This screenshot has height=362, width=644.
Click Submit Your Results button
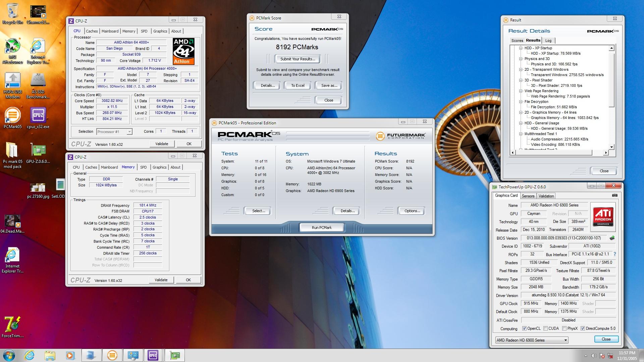click(x=298, y=59)
